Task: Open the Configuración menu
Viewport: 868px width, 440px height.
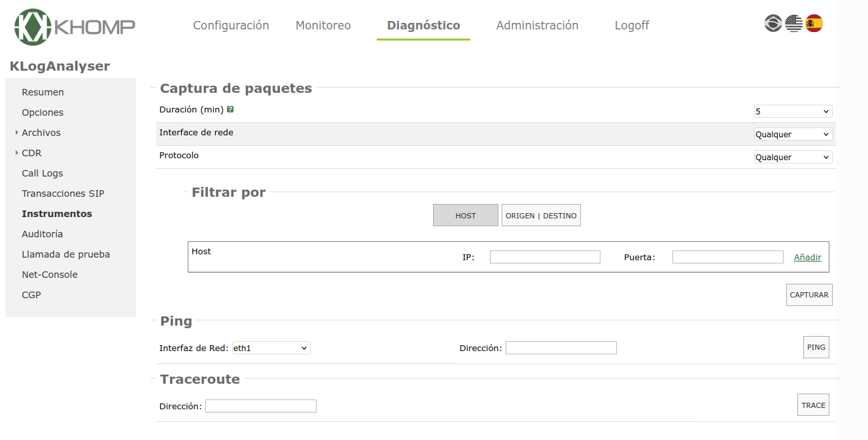Action: 231,25
